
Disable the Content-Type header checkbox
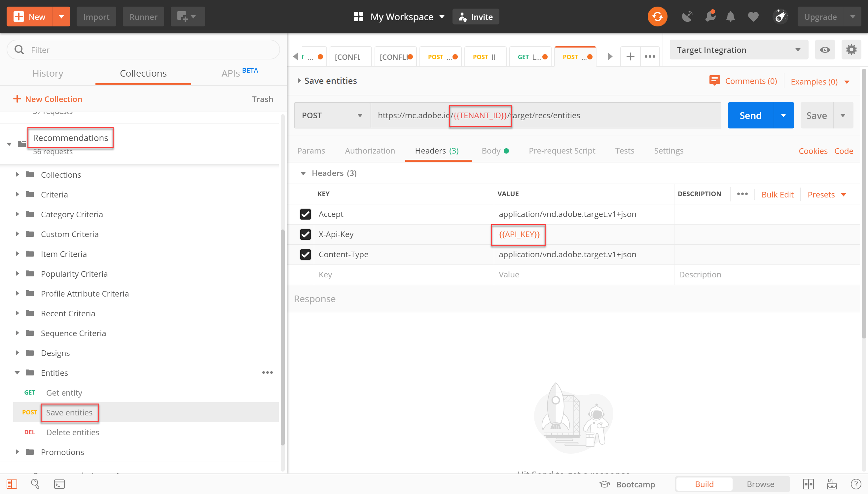(305, 254)
